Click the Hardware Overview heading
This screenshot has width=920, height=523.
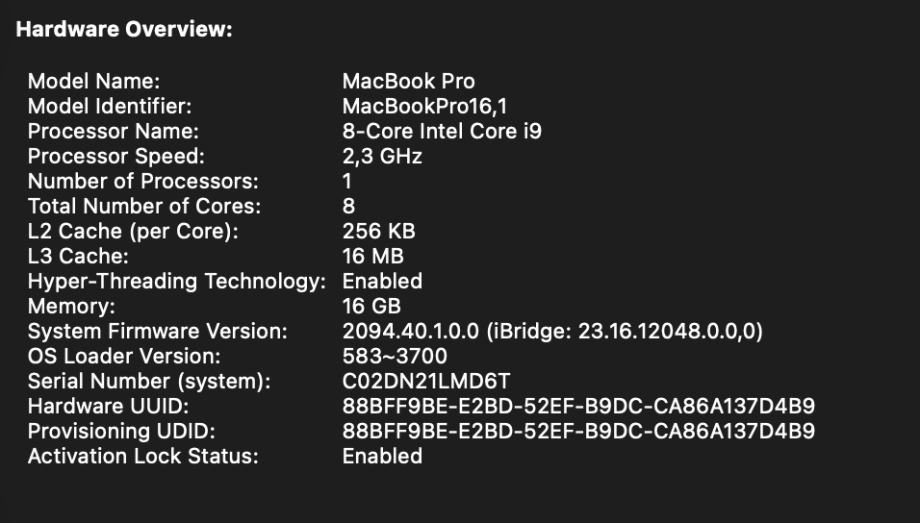124,30
